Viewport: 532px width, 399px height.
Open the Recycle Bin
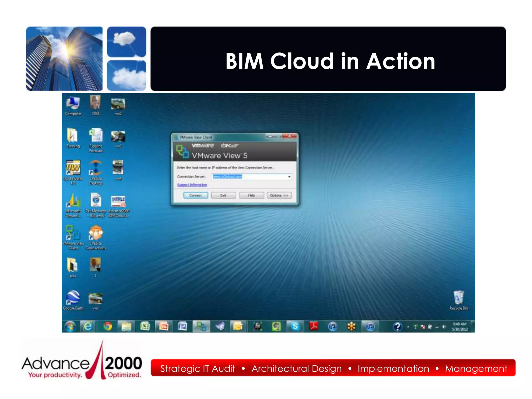point(459,300)
